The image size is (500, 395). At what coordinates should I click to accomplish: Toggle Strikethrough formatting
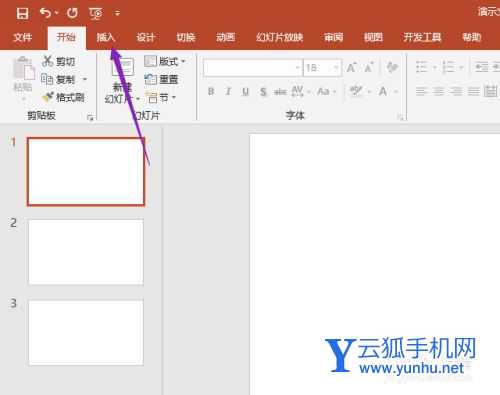click(280, 92)
